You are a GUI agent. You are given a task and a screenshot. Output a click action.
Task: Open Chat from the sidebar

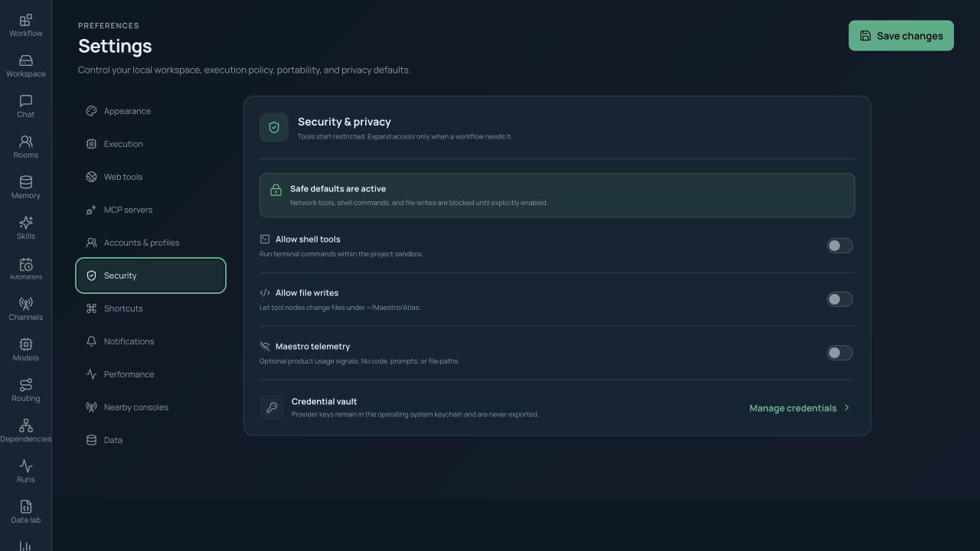click(x=25, y=106)
